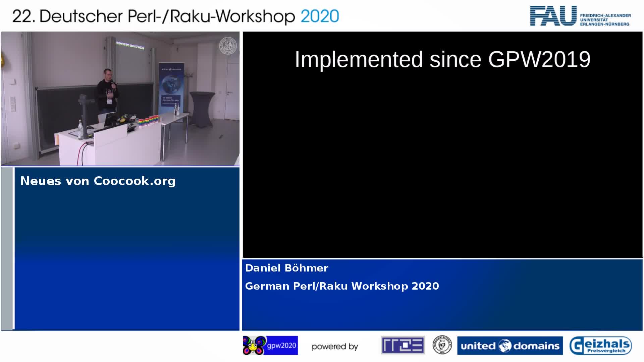Image resolution: width=644 pixels, height=362 pixels.
Task: Click the blue '2020' year in the header
Action: (x=320, y=16)
